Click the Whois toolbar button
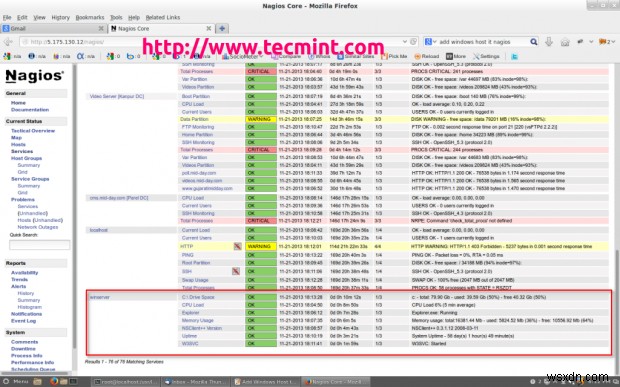620x387 pixels. [x=319, y=57]
